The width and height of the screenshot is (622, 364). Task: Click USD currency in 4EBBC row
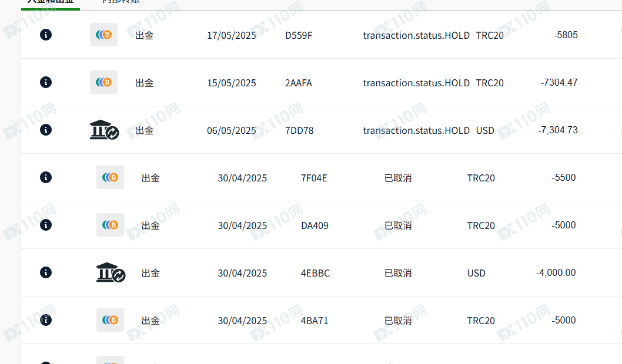pyautogui.click(x=476, y=274)
